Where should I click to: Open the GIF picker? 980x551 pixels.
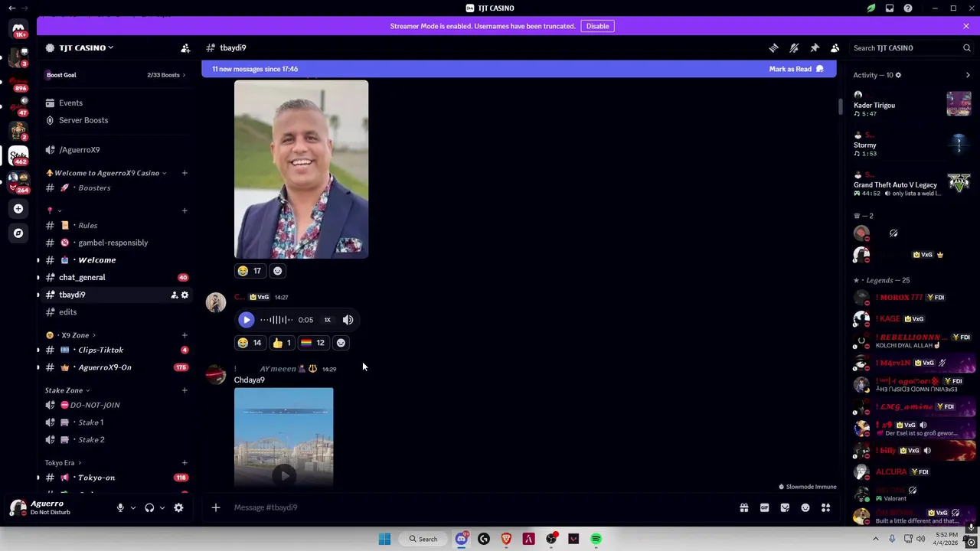click(764, 507)
